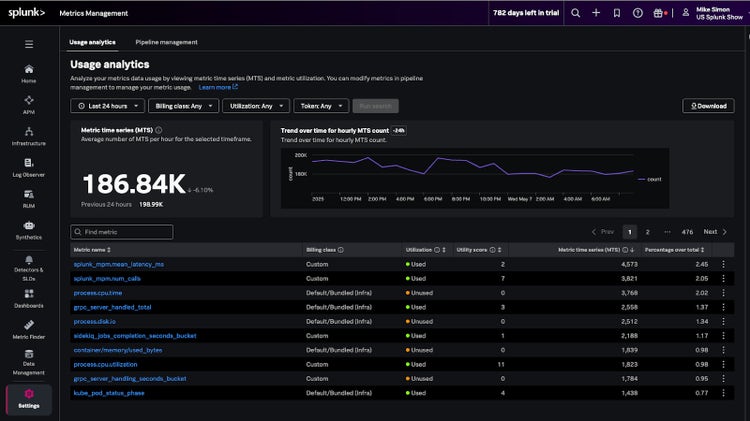Click the bookmark icon in top bar

click(x=617, y=13)
